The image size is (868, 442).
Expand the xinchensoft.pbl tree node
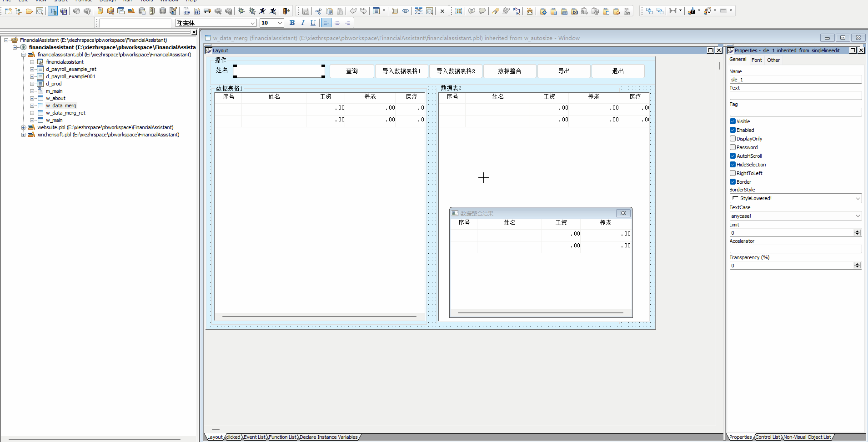coord(24,135)
